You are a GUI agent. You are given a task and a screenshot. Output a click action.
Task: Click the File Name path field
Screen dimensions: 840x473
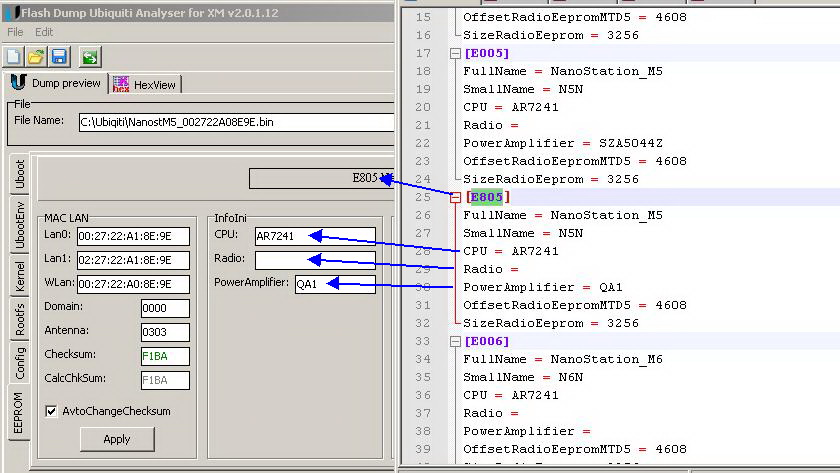pyautogui.click(x=236, y=122)
